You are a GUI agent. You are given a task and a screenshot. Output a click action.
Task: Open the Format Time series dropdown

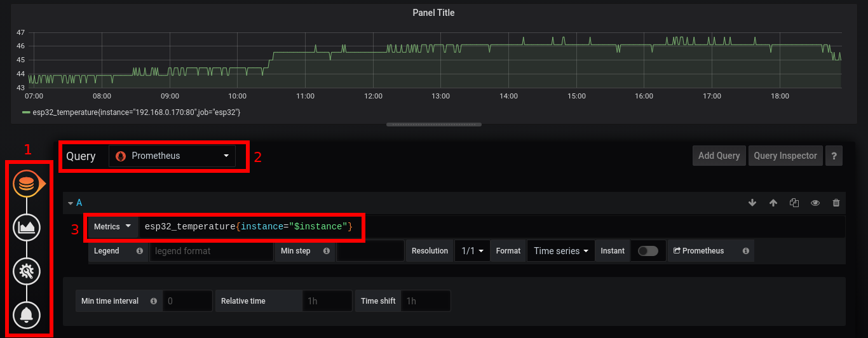(561, 251)
